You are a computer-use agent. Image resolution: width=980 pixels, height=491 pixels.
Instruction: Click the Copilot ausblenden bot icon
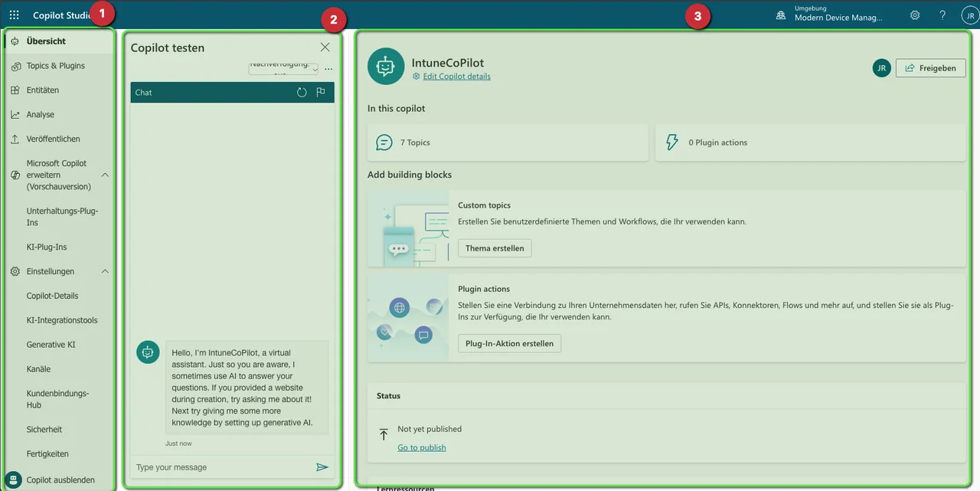pos(14,480)
